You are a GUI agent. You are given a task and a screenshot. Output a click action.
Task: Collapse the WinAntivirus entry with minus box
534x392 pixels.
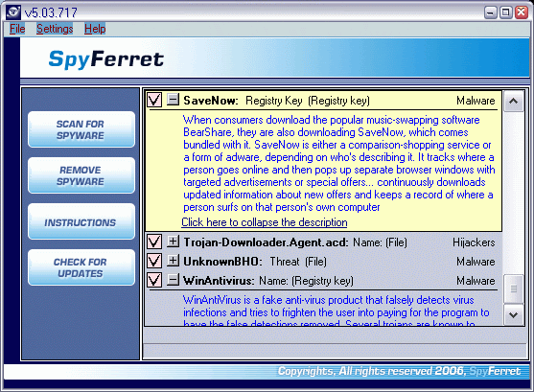(173, 279)
